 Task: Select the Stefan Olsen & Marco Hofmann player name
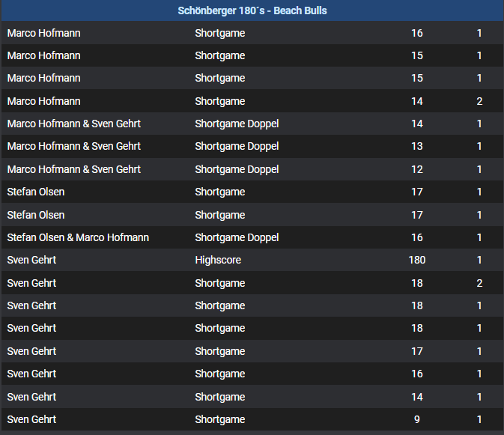coord(78,237)
